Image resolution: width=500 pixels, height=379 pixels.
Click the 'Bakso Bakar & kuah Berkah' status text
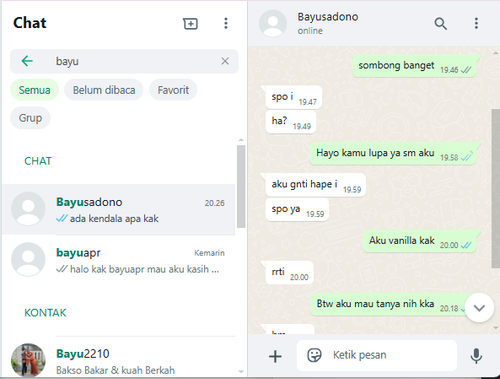(x=115, y=370)
